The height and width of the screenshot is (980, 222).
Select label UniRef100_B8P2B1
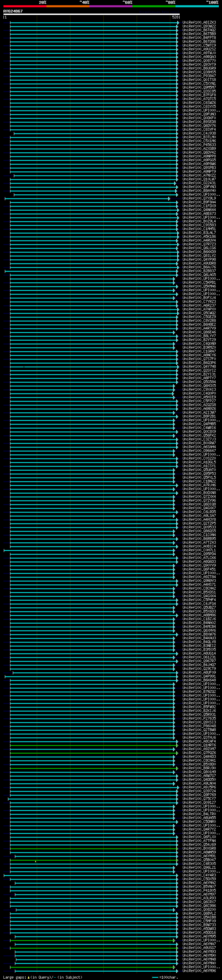click(x=199, y=416)
